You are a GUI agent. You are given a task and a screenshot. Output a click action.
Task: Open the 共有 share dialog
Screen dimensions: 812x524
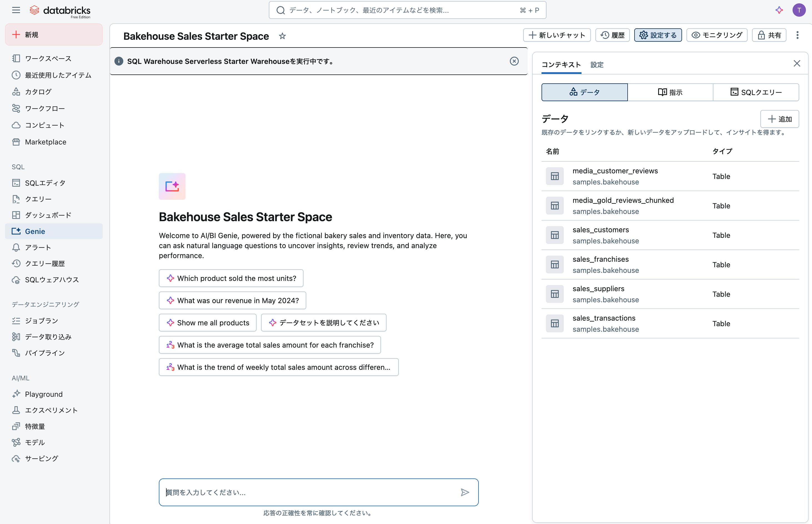point(769,35)
